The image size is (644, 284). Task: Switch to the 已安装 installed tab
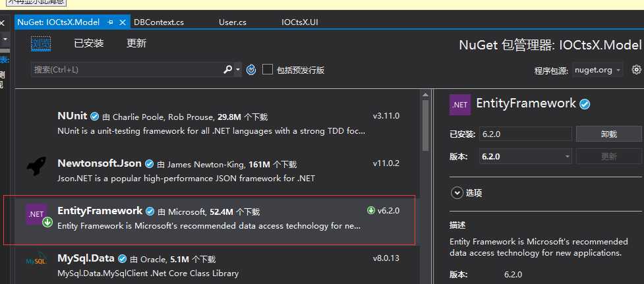pyautogui.click(x=89, y=43)
